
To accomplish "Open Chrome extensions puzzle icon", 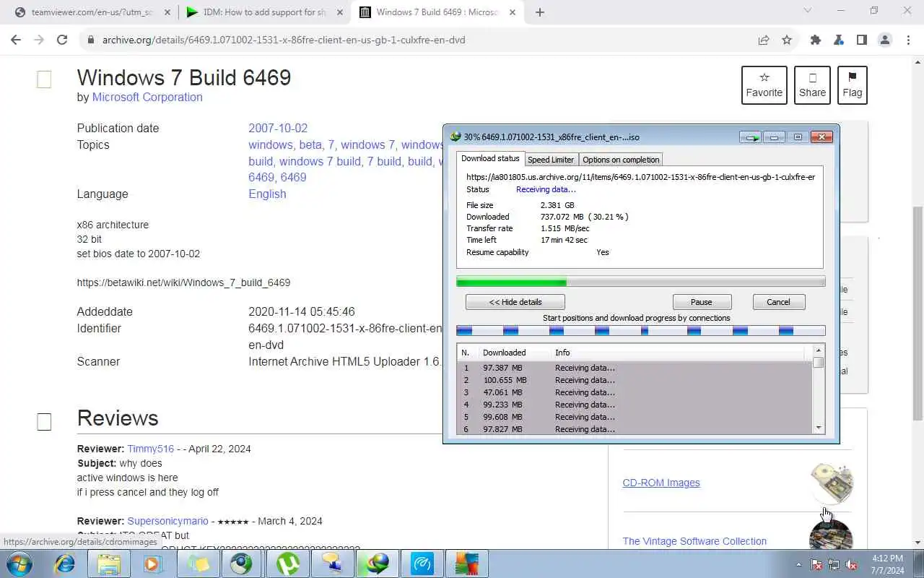I will [x=816, y=40].
